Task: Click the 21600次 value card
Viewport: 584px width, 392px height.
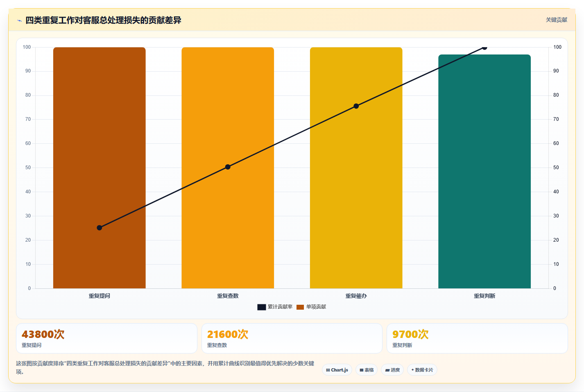Action: click(x=292, y=338)
